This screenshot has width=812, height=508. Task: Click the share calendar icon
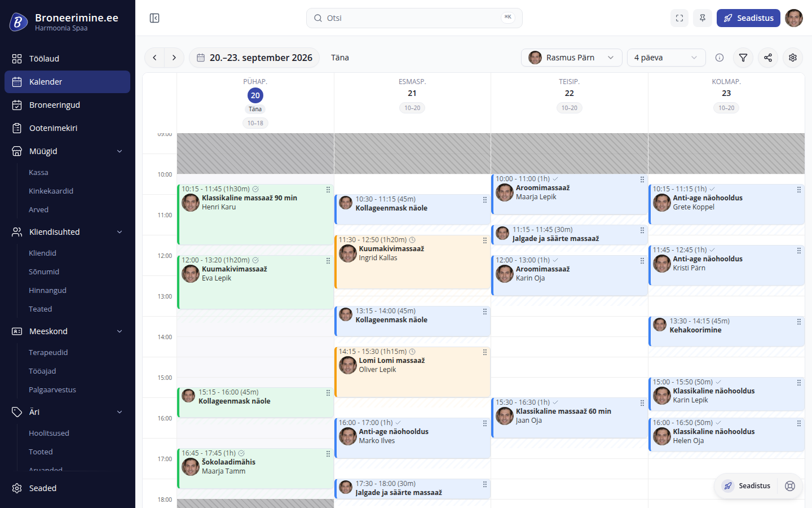(x=768, y=58)
